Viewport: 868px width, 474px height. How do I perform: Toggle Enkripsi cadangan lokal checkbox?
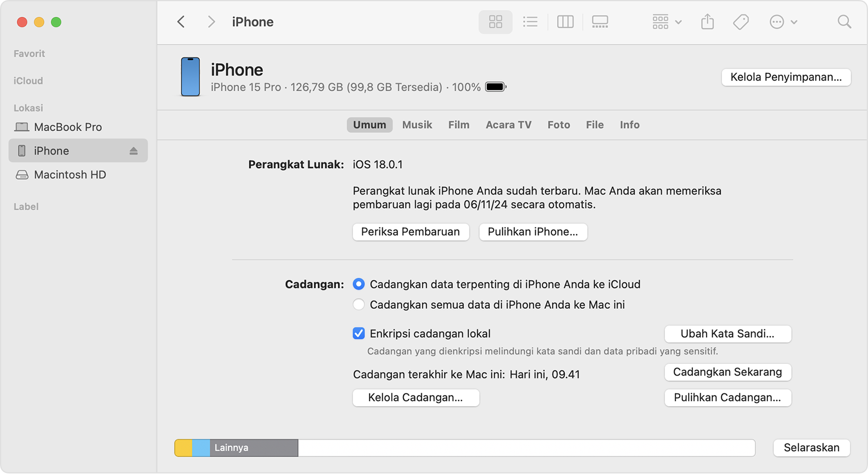[359, 334]
